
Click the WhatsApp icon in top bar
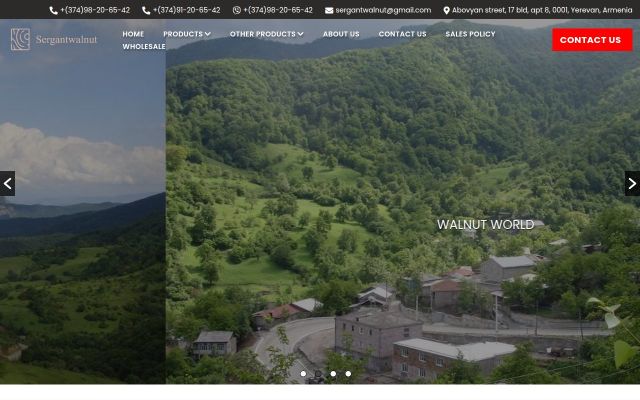237,10
